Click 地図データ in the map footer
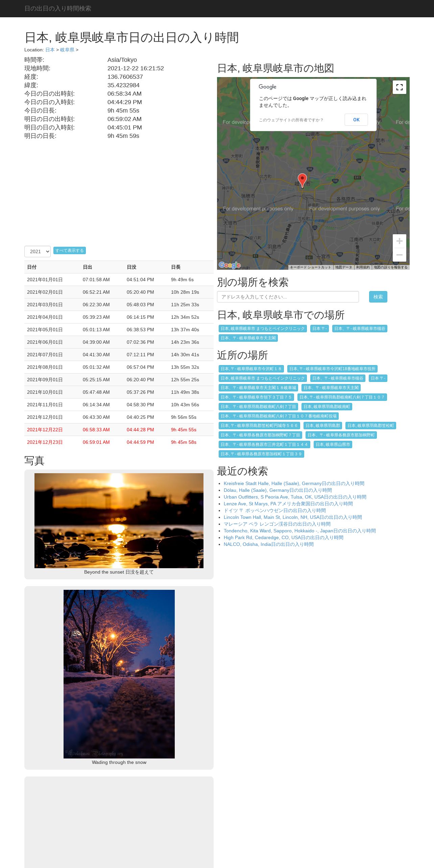 pyautogui.click(x=343, y=267)
